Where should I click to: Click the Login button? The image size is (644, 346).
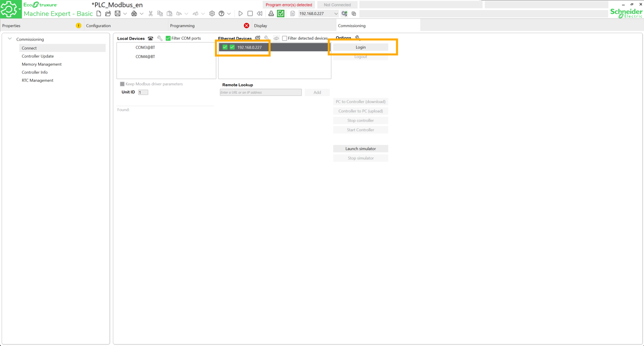(x=360, y=47)
